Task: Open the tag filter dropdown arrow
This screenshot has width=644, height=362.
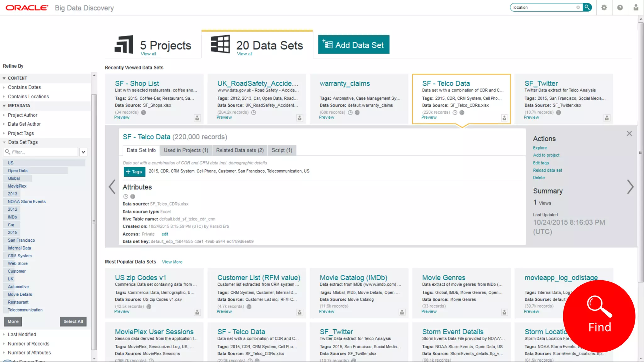Action: pyautogui.click(x=83, y=152)
